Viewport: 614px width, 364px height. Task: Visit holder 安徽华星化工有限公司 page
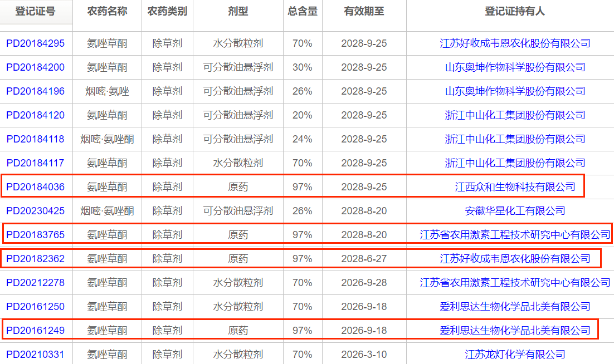[x=515, y=211]
